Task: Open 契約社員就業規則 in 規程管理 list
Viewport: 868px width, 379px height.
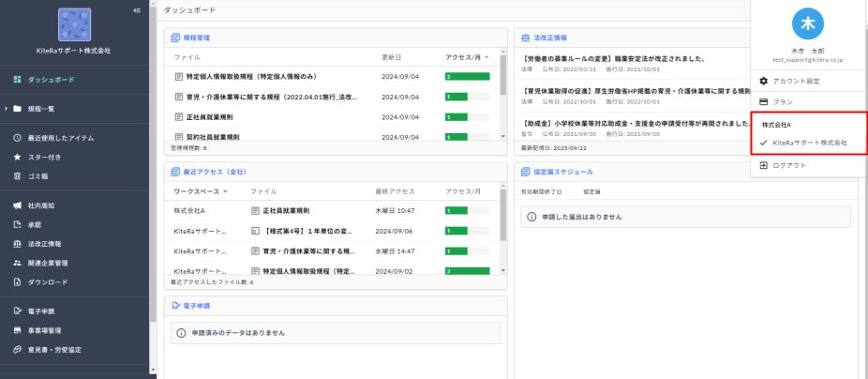Action: [x=213, y=136]
